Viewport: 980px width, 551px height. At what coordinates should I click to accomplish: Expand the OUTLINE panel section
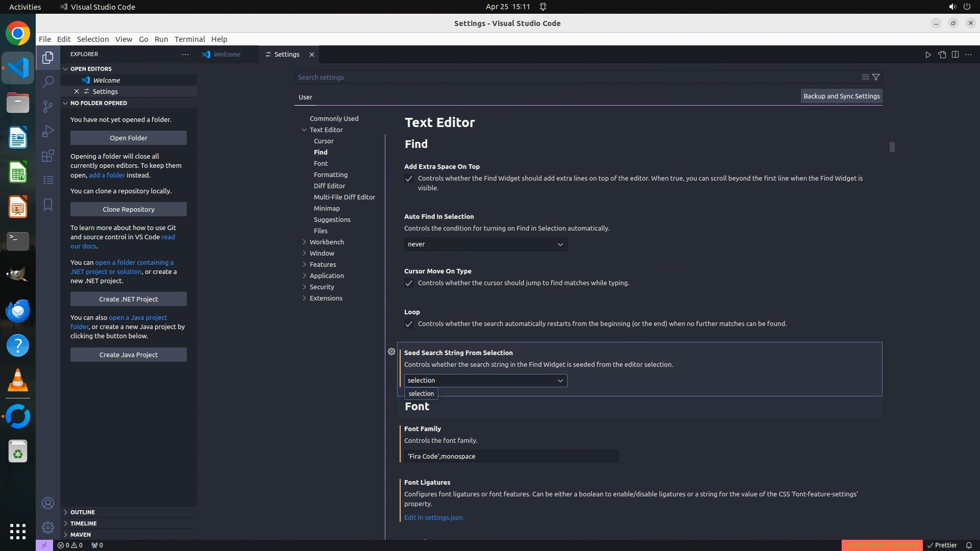83,512
